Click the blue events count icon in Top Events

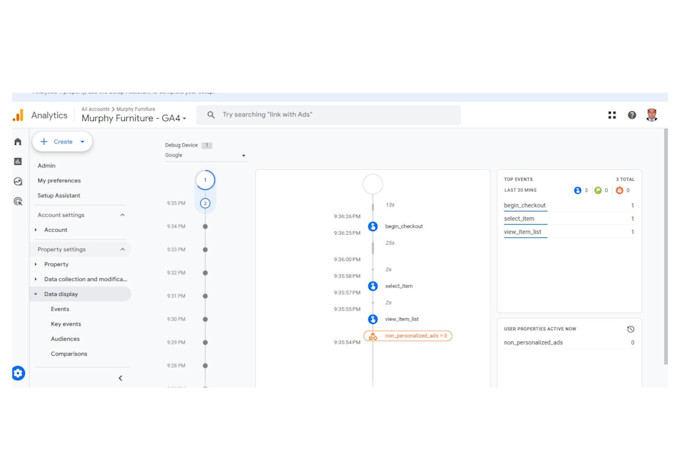coord(577,190)
